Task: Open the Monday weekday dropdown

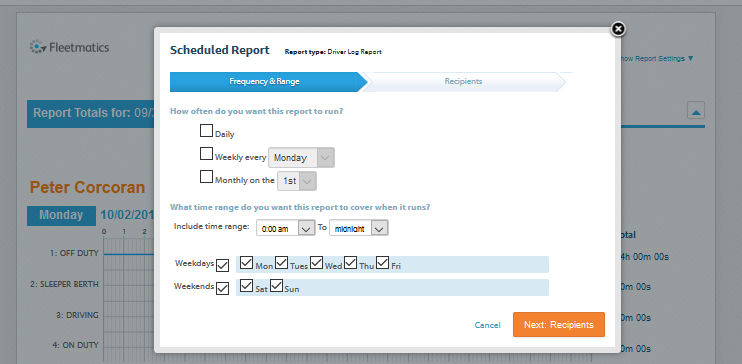Action: click(x=301, y=158)
